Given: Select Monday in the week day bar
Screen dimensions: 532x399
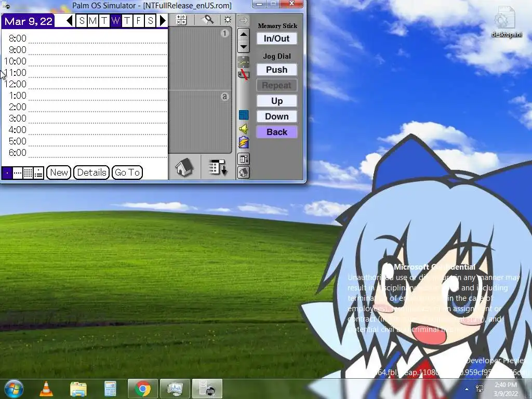Looking at the screenshot, I should pyautogui.click(x=92, y=21).
